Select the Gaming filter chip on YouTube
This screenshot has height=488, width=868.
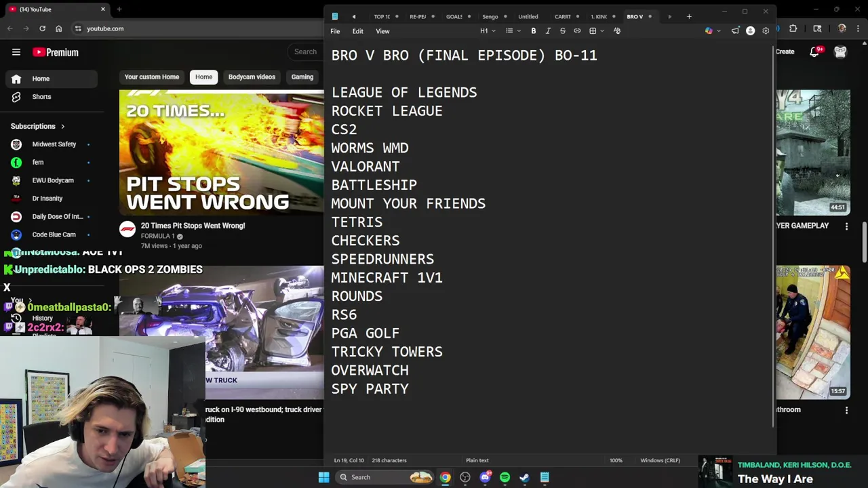click(x=302, y=77)
